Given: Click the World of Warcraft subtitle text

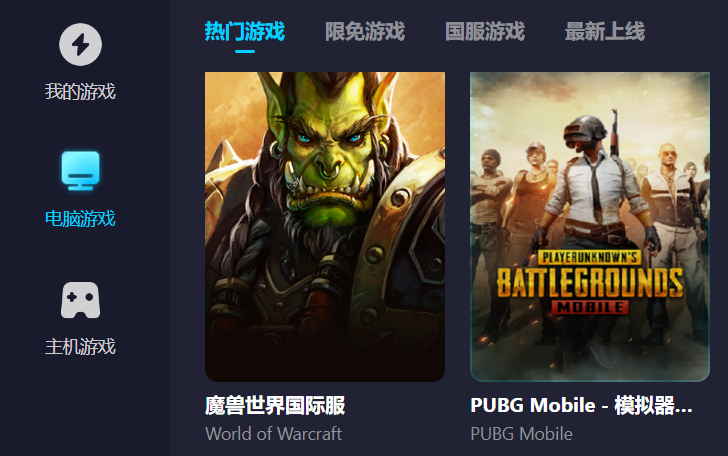Looking at the screenshot, I should (273, 434).
